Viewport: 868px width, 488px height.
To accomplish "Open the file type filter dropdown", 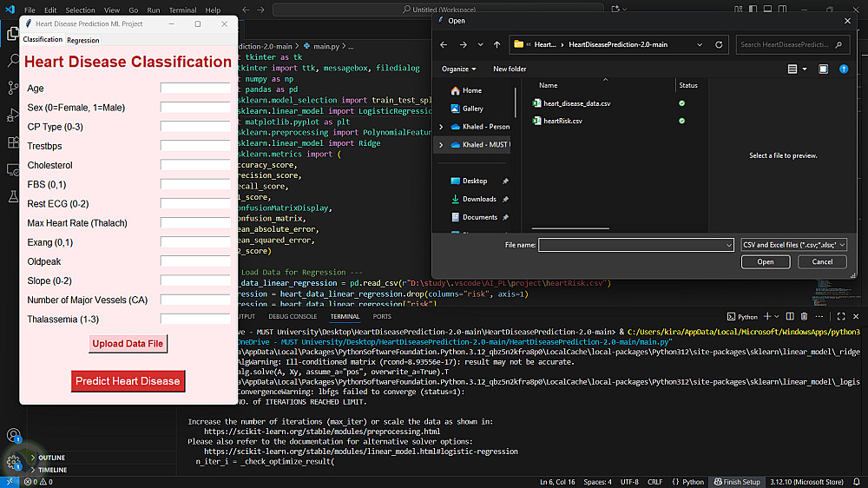I will (x=794, y=246).
